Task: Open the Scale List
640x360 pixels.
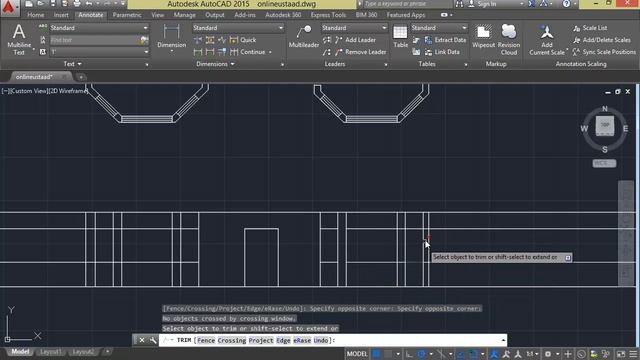Action: coord(590,28)
